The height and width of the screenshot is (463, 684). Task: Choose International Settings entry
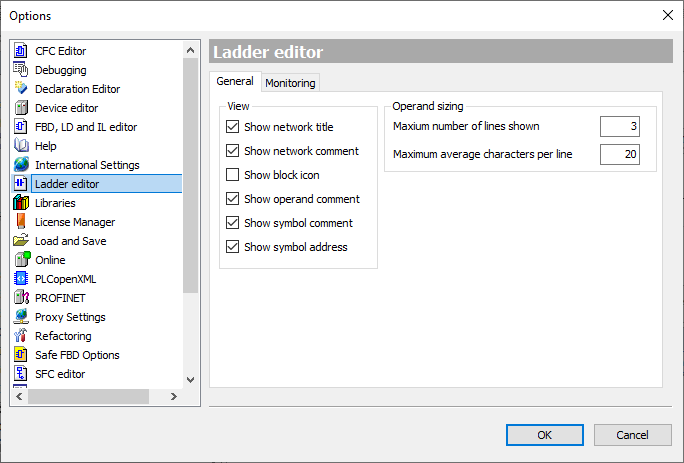(x=87, y=165)
